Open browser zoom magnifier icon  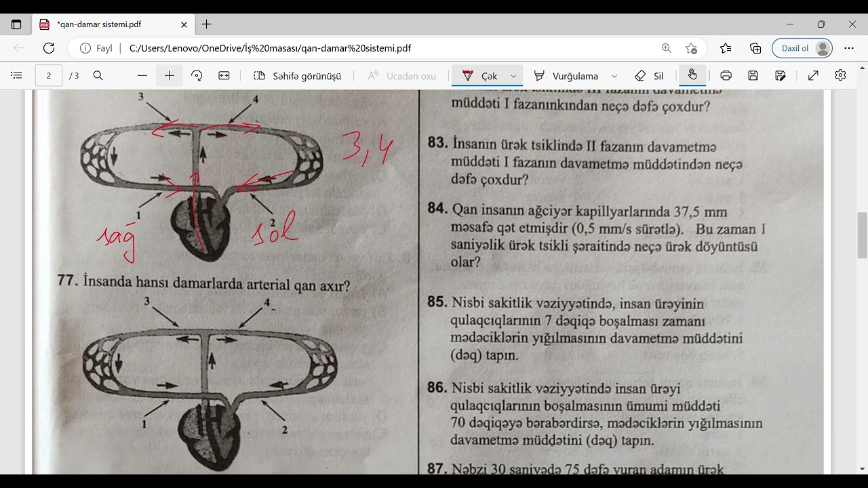click(x=667, y=48)
